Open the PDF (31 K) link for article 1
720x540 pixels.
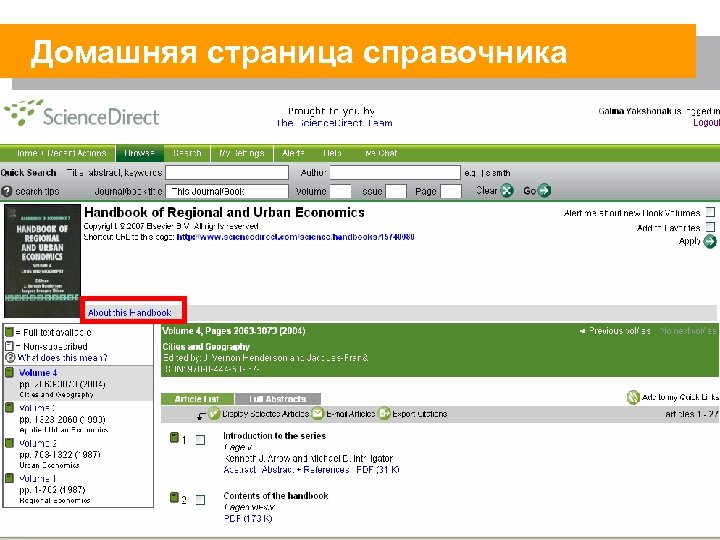tap(378, 470)
